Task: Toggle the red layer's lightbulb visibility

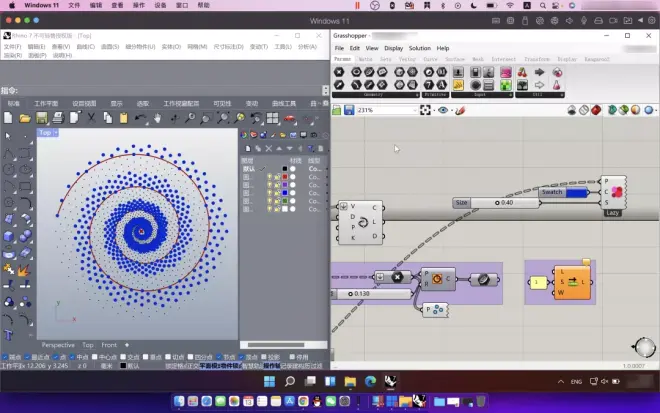Action: coord(269,177)
